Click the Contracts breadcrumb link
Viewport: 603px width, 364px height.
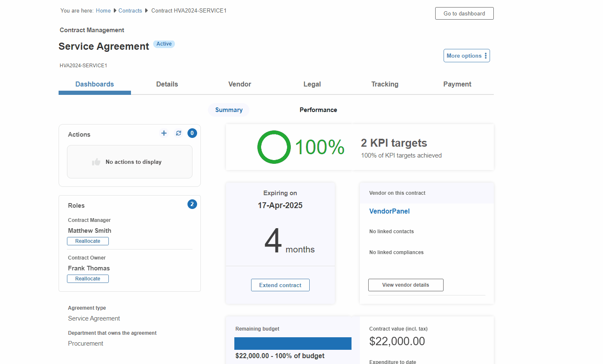pyautogui.click(x=130, y=11)
